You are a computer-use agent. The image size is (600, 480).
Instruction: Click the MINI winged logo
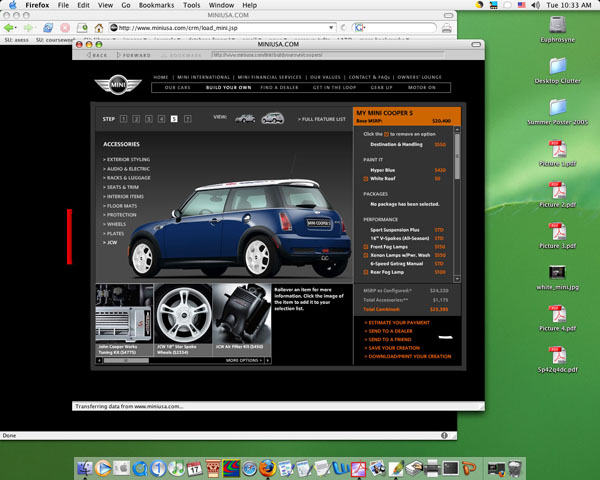tap(118, 85)
